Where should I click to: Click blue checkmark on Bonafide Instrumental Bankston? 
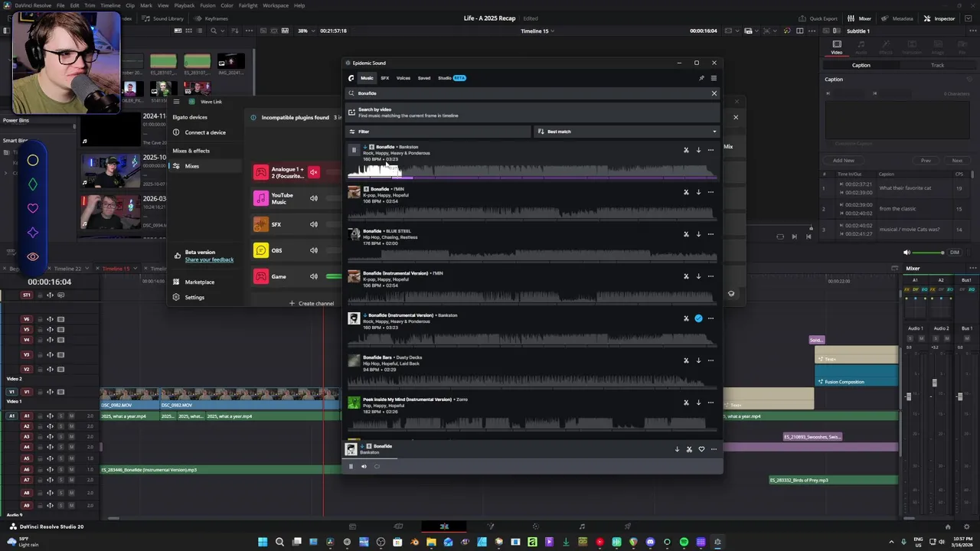coord(698,318)
